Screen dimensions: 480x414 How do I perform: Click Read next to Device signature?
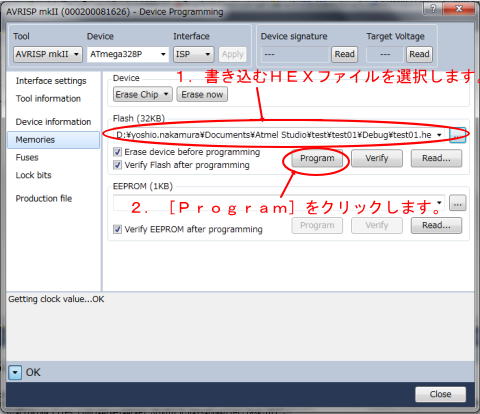344,54
